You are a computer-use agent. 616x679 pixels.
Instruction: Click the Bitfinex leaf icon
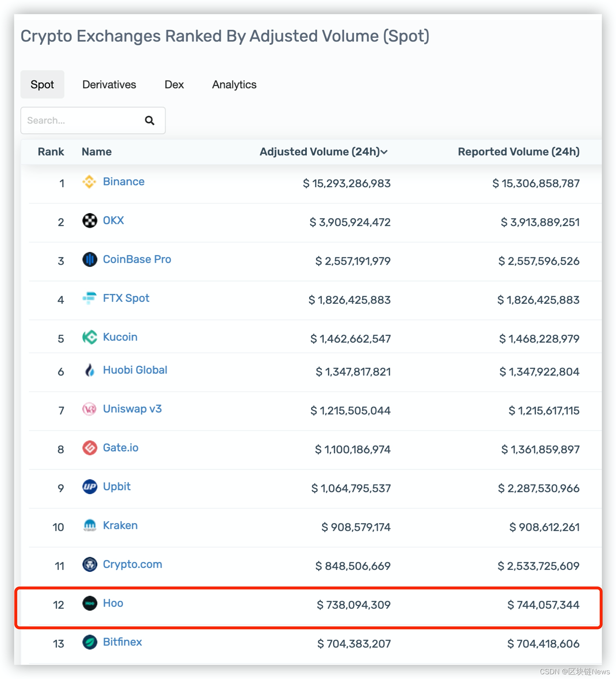tap(89, 642)
